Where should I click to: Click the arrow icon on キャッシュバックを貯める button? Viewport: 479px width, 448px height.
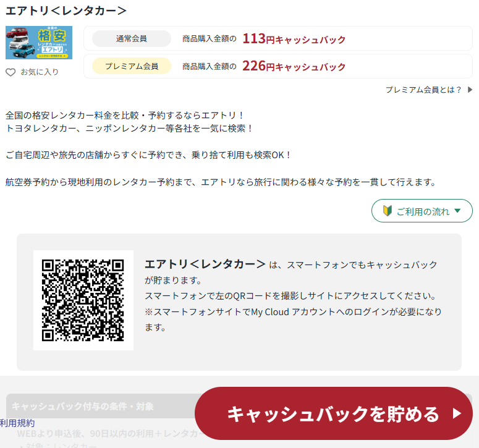point(457,413)
